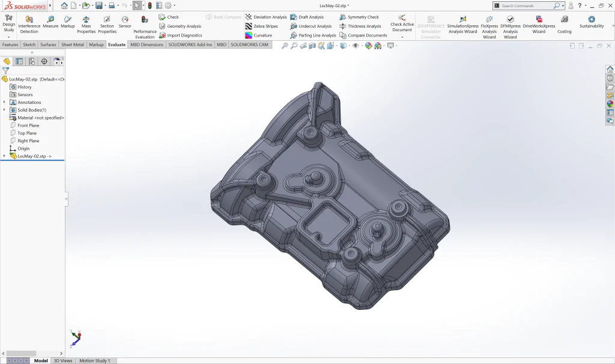Run Symmetry Check
The height and width of the screenshot is (364, 615).
point(359,17)
